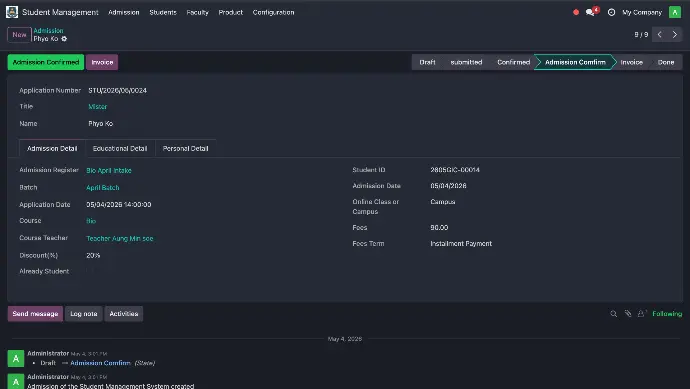
Task: Open the Faculty menu dropdown
Action: [197, 12]
